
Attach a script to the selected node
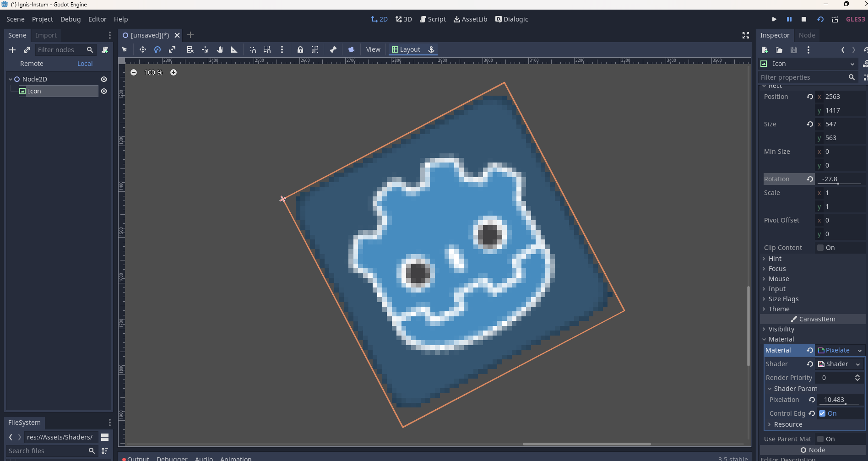point(105,50)
